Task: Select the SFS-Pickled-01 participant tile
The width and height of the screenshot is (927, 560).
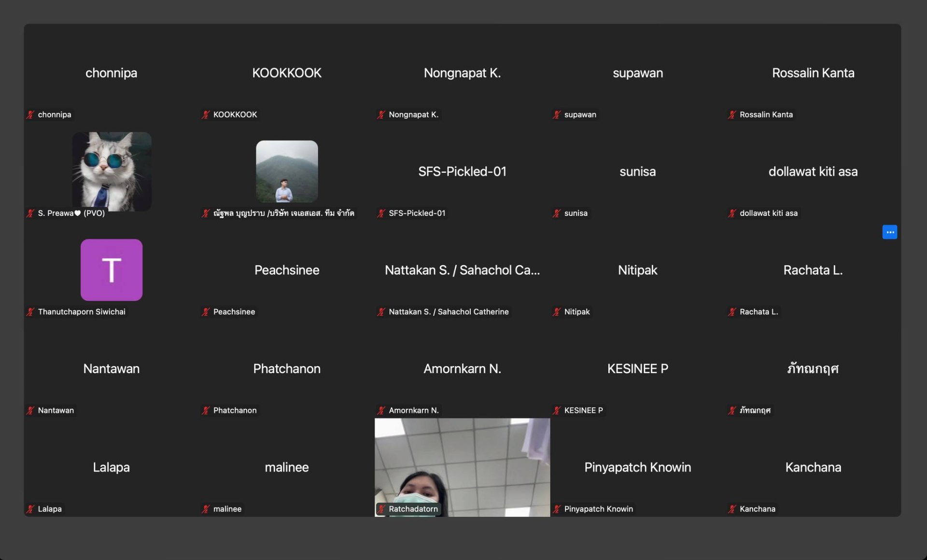Action: (x=462, y=172)
